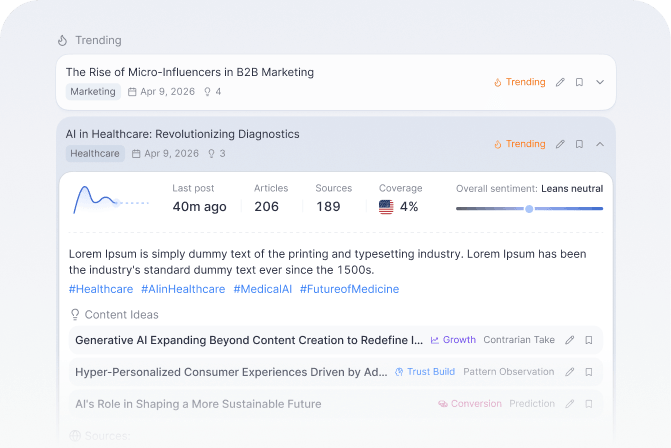Click the Sources count 189

[x=328, y=207]
